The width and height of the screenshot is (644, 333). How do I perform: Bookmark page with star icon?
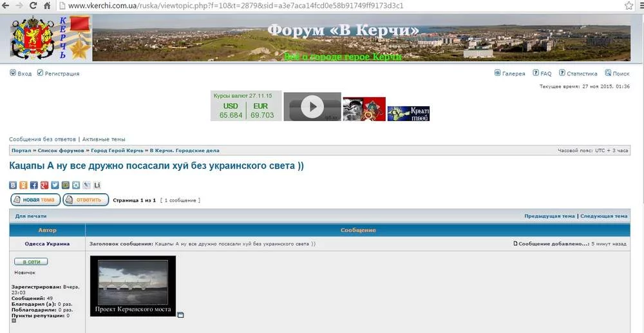click(629, 6)
